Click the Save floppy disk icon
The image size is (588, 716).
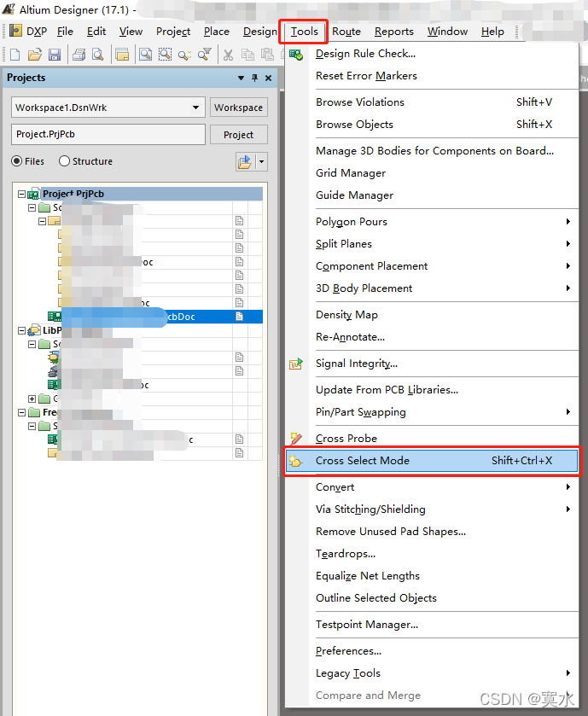tap(55, 55)
